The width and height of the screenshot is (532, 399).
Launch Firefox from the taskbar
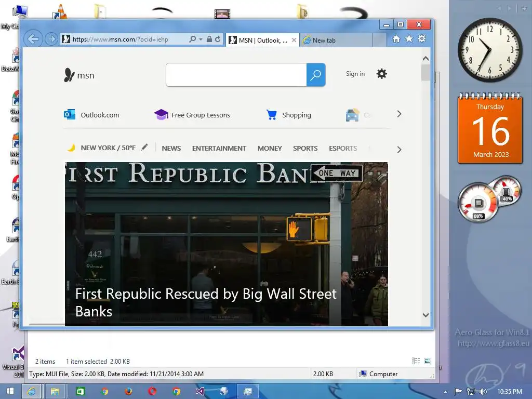128,391
